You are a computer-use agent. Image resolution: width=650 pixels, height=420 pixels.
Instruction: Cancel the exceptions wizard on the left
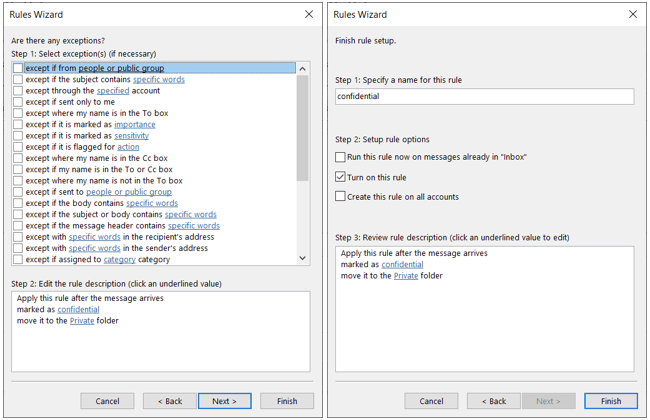(107, 401)
